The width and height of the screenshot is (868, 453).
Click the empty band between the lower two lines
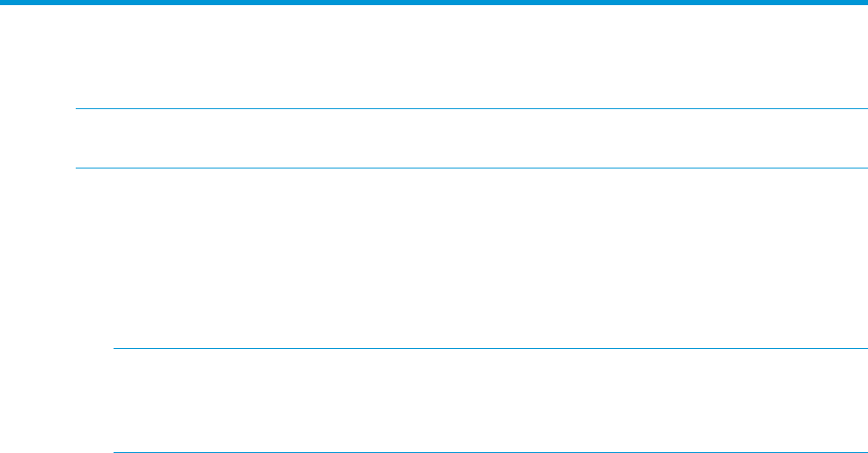(490, 401)
